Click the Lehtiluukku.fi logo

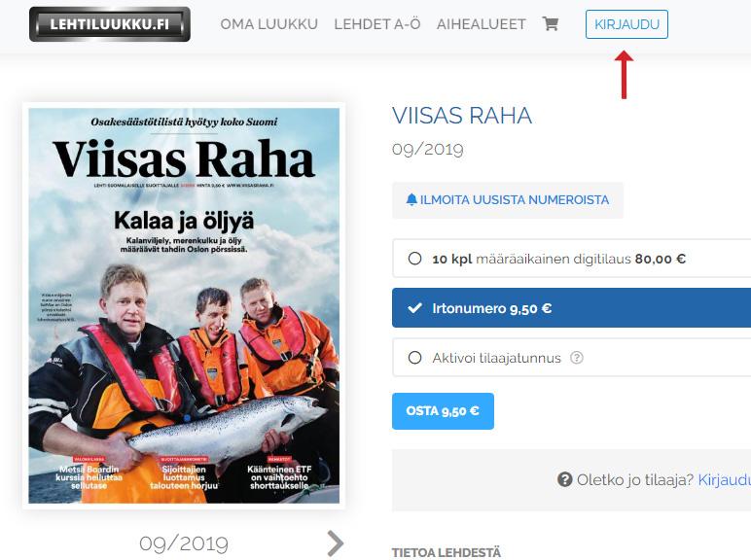click(110, 24)
